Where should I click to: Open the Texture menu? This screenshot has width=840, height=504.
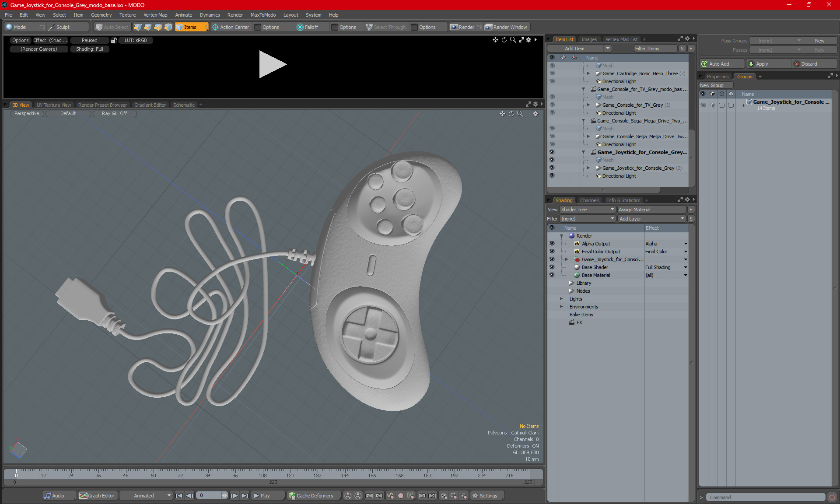127,15
